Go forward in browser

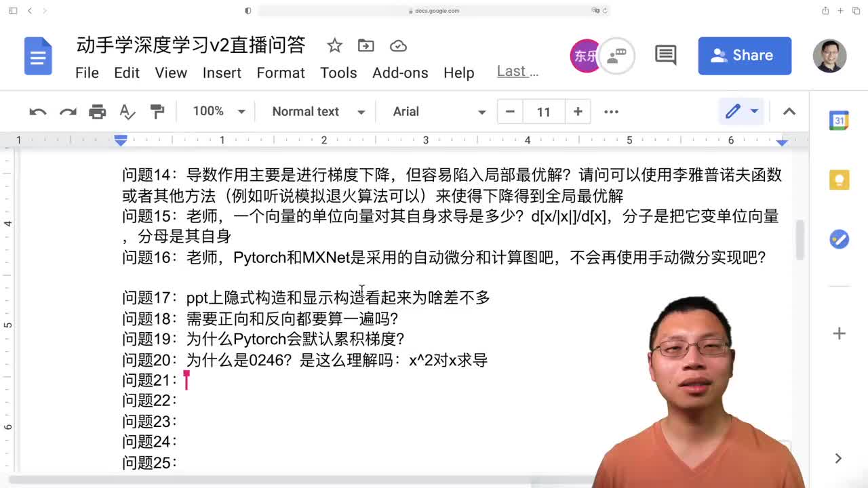pos(45,11)
